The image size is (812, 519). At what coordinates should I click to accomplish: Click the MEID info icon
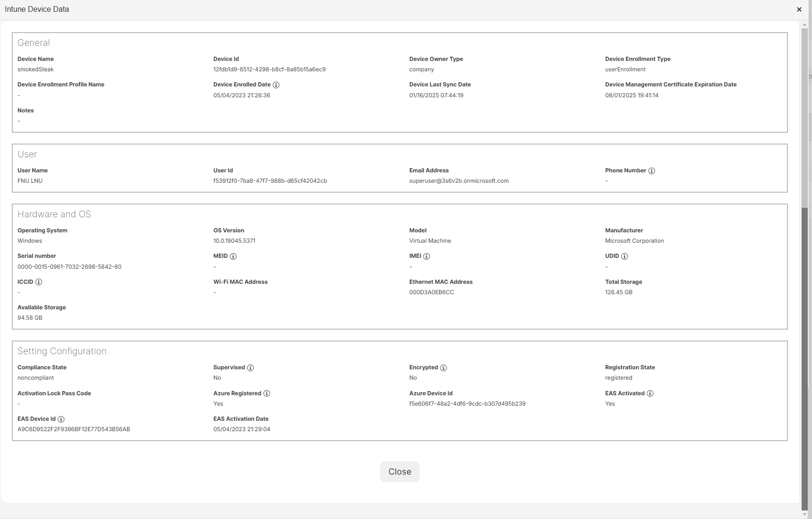point(233,256)
